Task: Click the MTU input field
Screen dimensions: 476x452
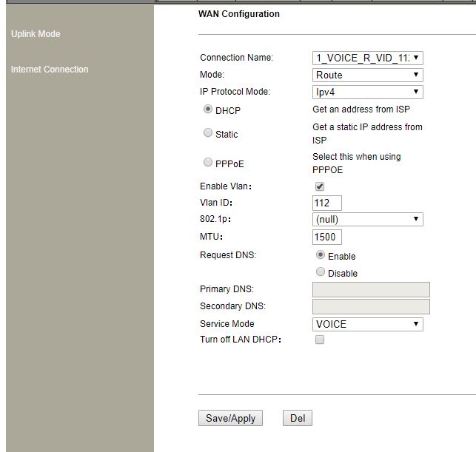Action: tap(327, 237)
